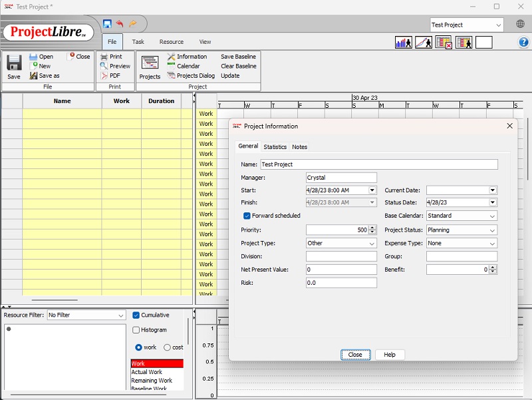Select the resource histogram chart icon
The width and height of the screenshot is (532, 400).
(403, 41)
